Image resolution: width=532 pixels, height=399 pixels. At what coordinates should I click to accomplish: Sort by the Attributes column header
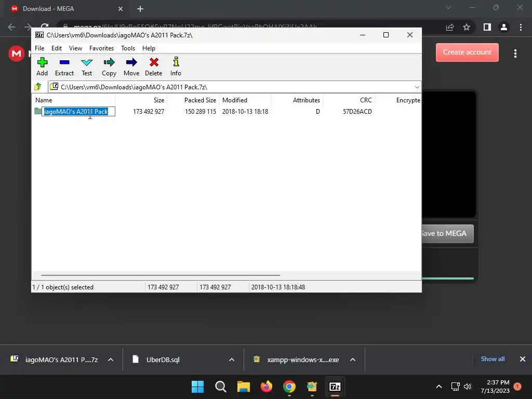tap(297, 100)
